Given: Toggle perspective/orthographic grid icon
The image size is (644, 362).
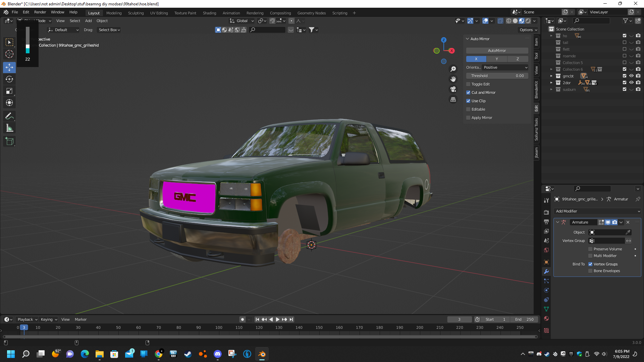Looking at the screenshot, I should pyautogui.click(x=453, y=100).
